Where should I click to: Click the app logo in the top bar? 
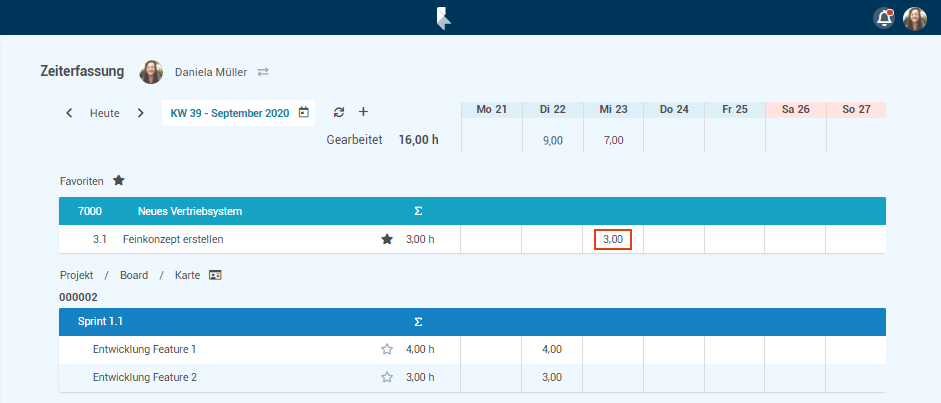coord(443,18)
